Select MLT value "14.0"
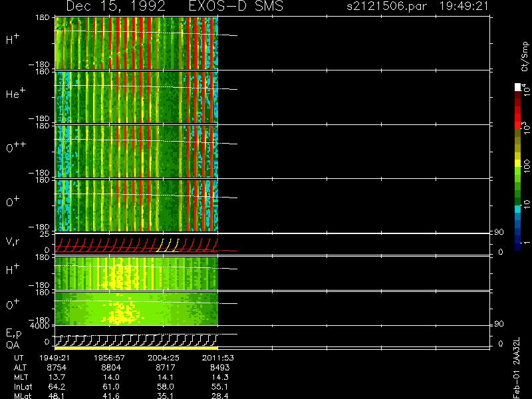 tap(111, 377)
